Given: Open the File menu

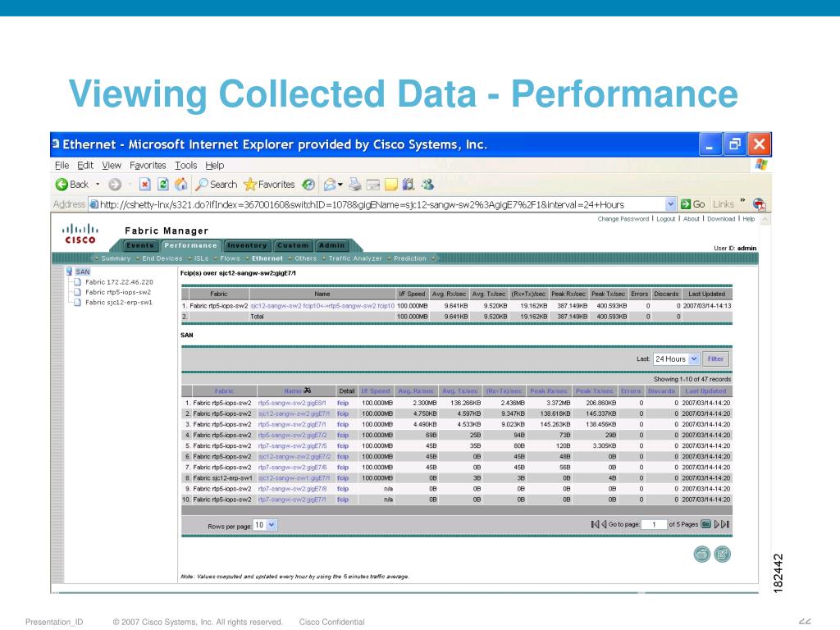Looking at the screenshot, I should coord(62,166).
